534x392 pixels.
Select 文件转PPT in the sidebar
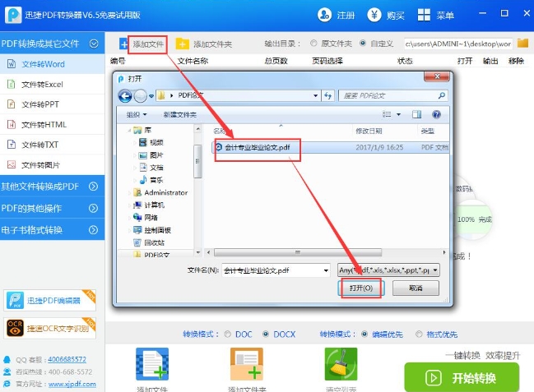(52, 104)
